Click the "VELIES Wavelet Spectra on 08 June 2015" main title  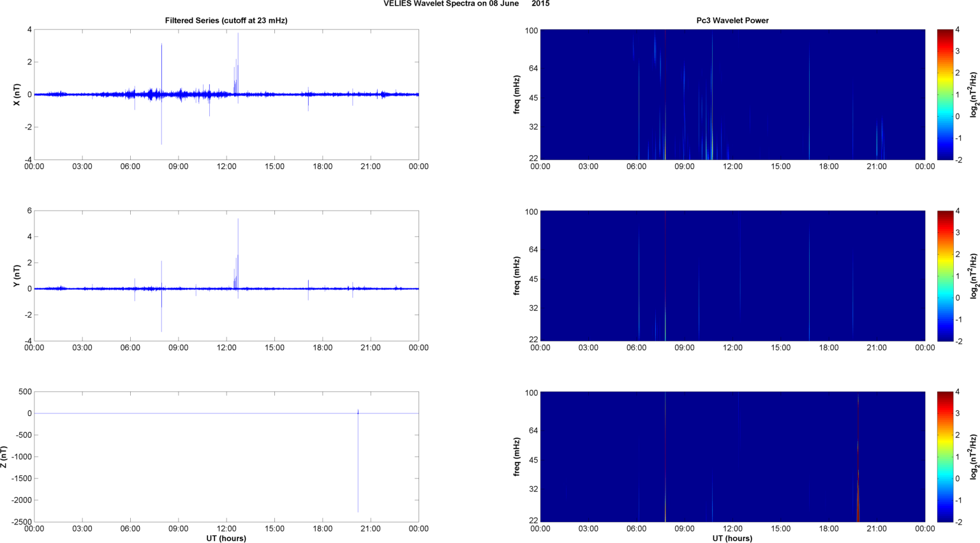tap(466, 4)
